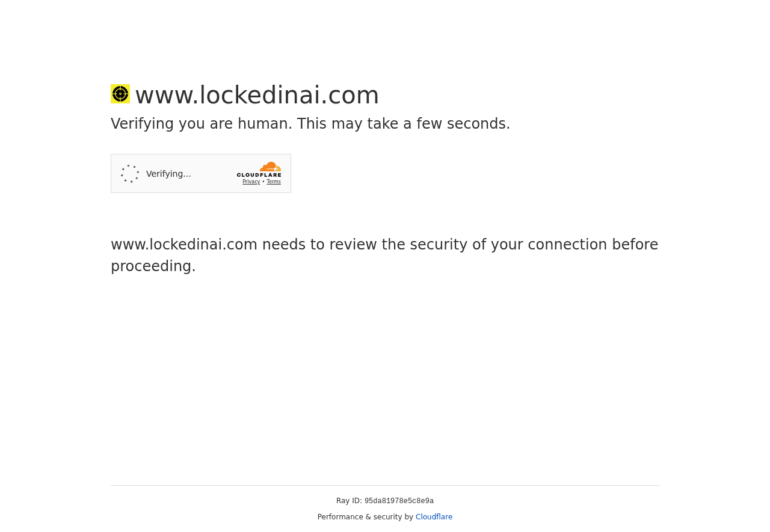
Task: Click the Performance & security footer text
Action: 365,516
